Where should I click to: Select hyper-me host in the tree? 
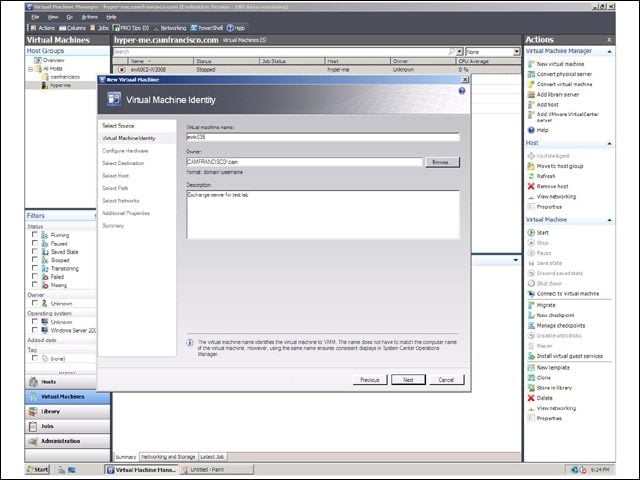tap(60, 85)
